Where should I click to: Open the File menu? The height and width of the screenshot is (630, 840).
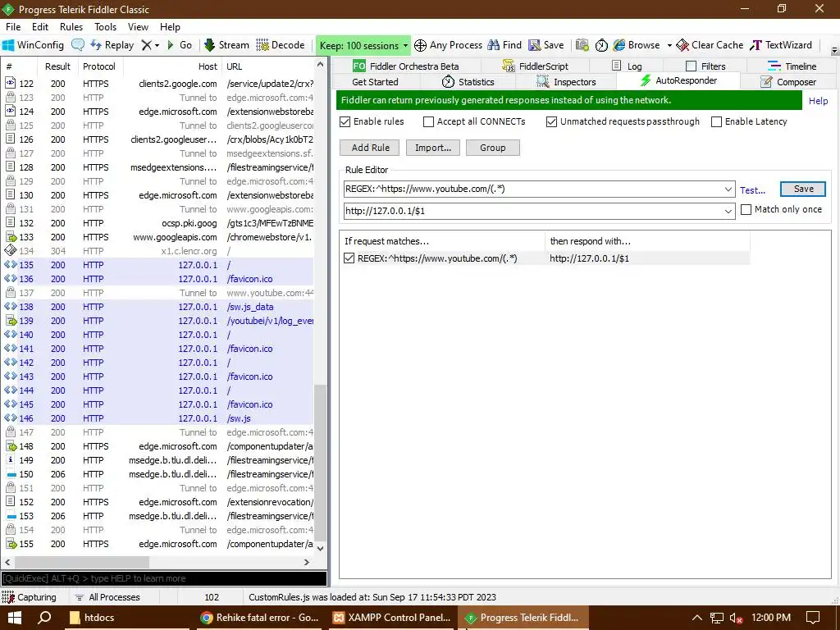pos(13,27)
